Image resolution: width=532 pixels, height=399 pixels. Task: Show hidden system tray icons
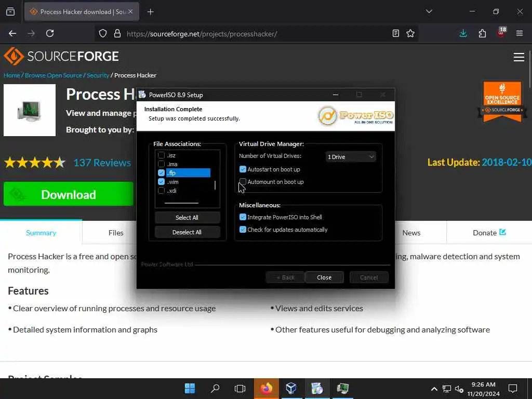click(x=434, y=389)
